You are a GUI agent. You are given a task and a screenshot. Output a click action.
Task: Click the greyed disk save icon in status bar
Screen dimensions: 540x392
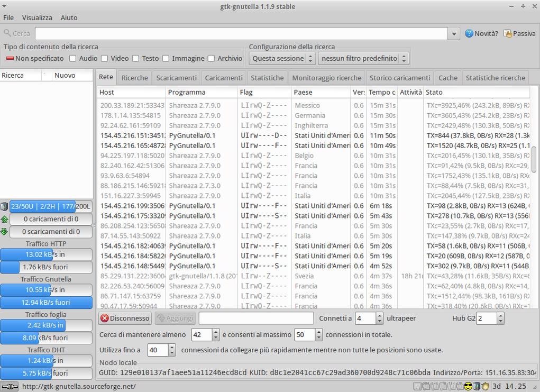(x=417, y=387)
